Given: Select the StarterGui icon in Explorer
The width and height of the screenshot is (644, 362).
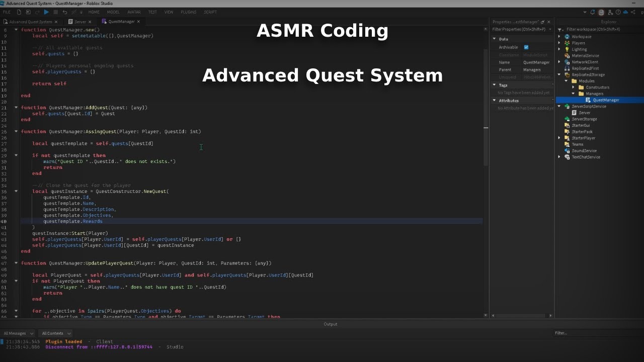Looking at the screenshot, I should pos(567,125).
